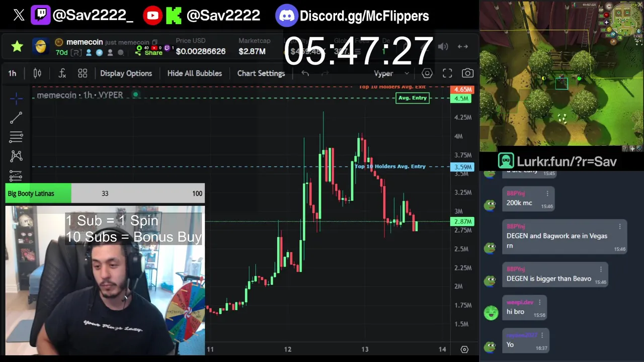
Task: Click the Kick logo icon
Action: [174, 16]
